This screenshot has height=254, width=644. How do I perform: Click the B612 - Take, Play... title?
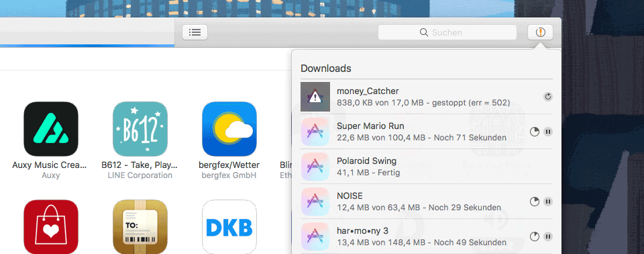(x=140, y=165)
